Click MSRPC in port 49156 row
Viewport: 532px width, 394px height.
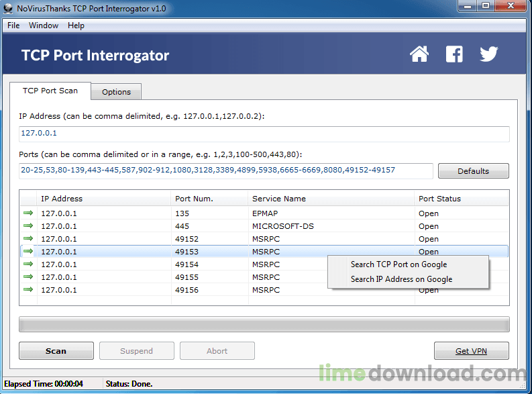[266, 290]
